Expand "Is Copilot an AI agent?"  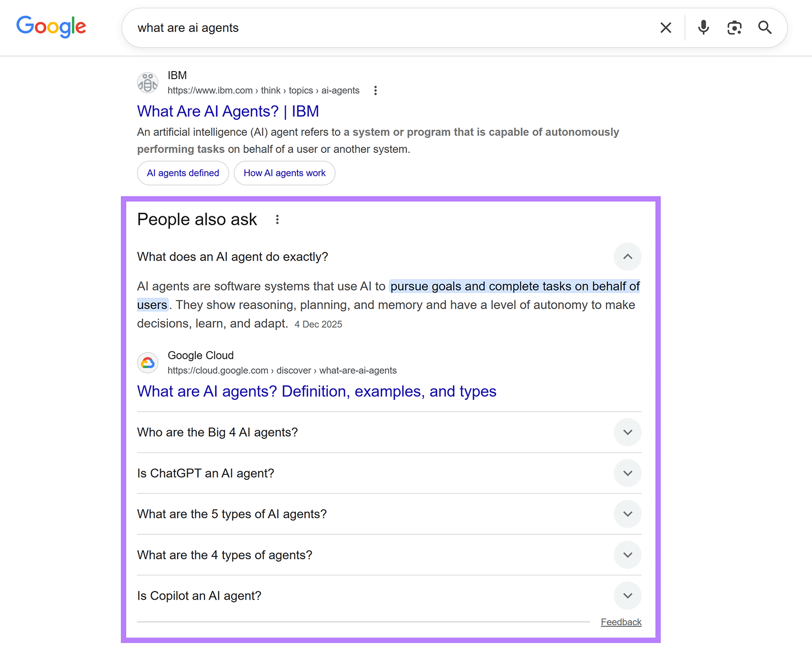coord(627,596)
